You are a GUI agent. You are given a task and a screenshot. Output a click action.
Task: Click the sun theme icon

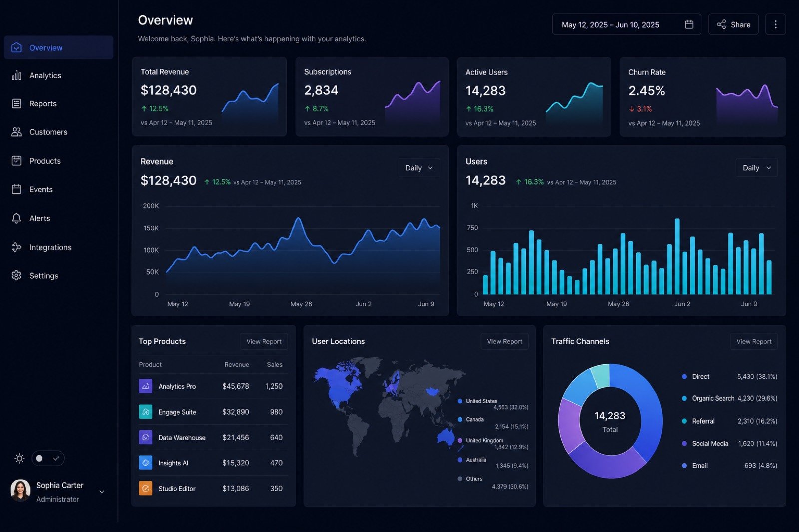[19, 458]
